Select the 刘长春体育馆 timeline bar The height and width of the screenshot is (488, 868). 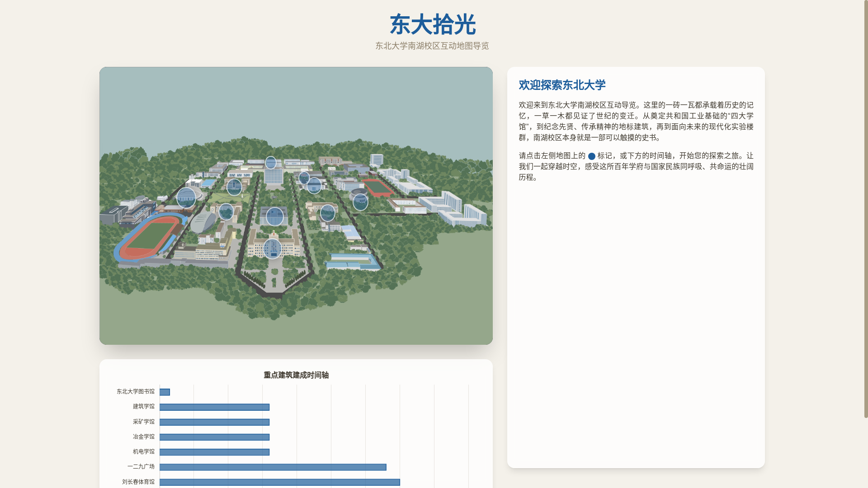click(x=280, y=482)
